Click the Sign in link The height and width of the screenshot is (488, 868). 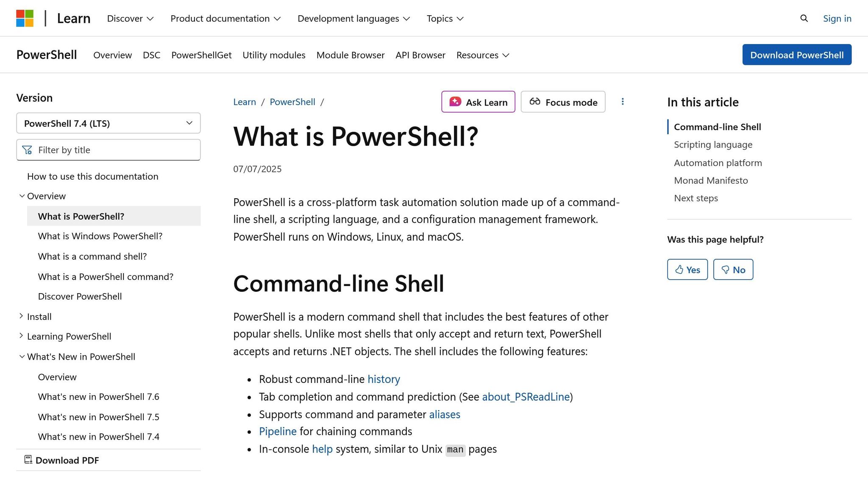pyautogui.click(x=837, y=18)
